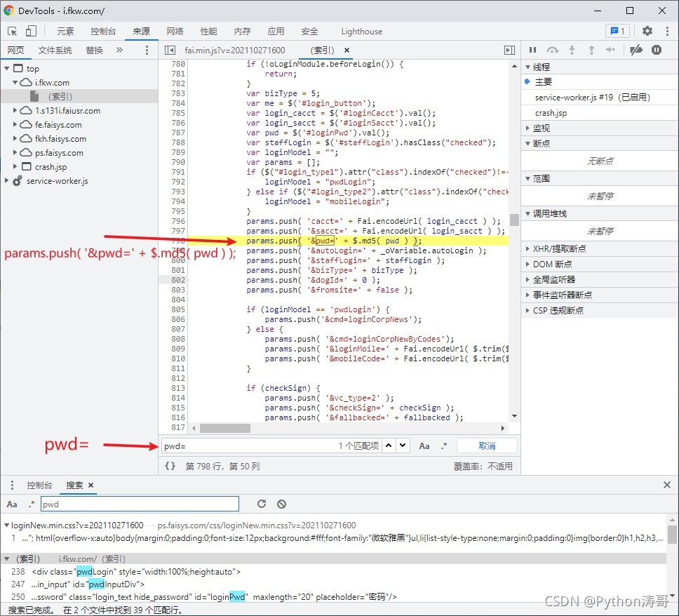Pause script execution
Image resolution: width=679 pixels, height=616 pixels.
(x=532, y=51)
